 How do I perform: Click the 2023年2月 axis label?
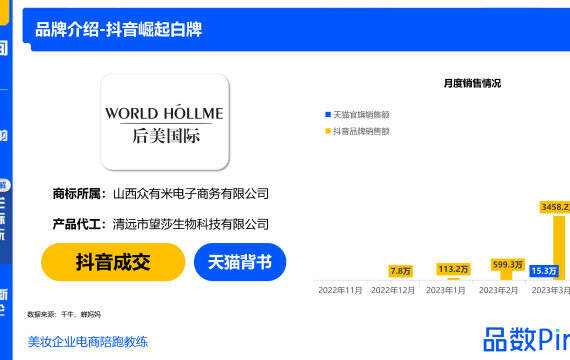498,290
